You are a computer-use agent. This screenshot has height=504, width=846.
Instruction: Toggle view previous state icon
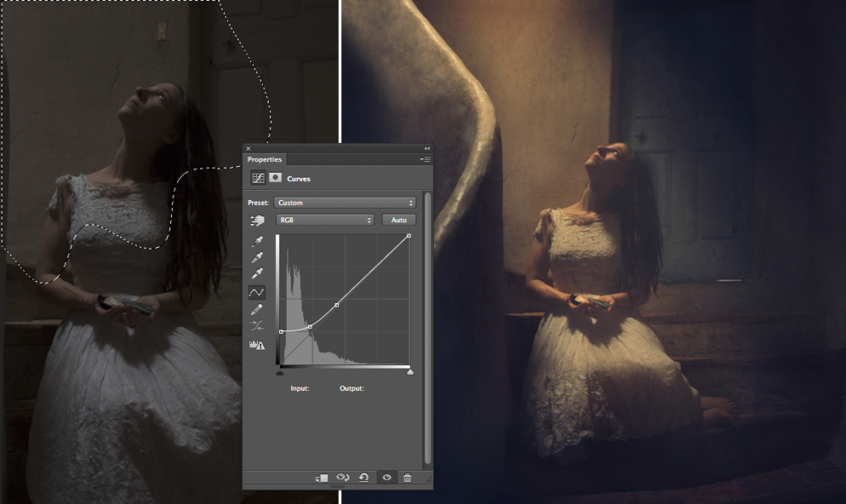coord(342,478)
